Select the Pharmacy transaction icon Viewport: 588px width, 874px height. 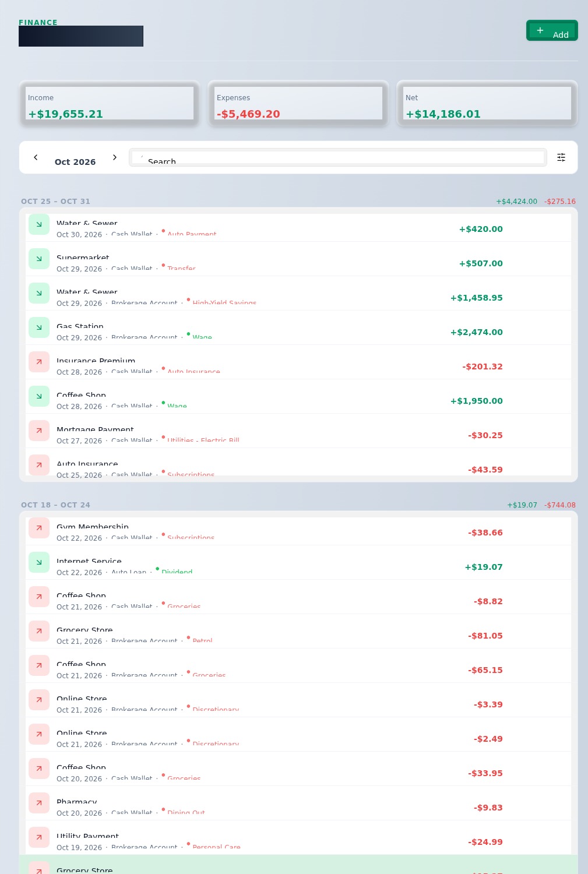coord(39,803)
